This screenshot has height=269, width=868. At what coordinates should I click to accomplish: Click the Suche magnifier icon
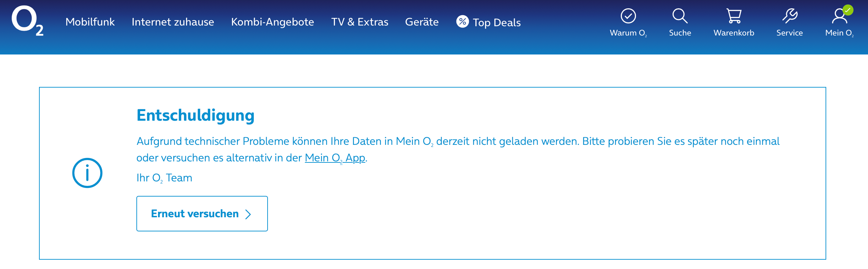680,16
